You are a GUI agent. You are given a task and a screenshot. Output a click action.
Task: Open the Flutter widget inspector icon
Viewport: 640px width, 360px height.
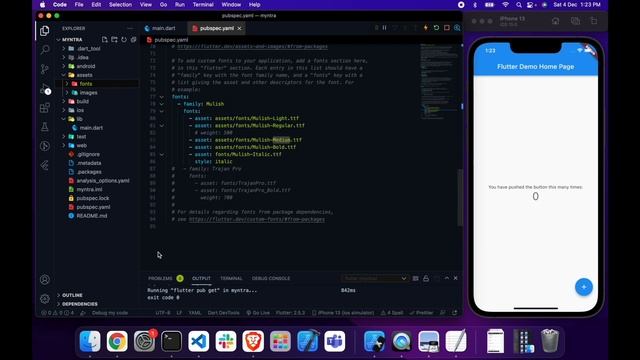[457, 28]
